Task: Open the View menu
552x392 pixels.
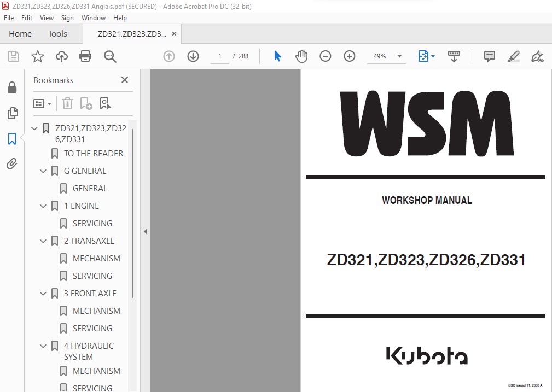Action: coord(47,18)
